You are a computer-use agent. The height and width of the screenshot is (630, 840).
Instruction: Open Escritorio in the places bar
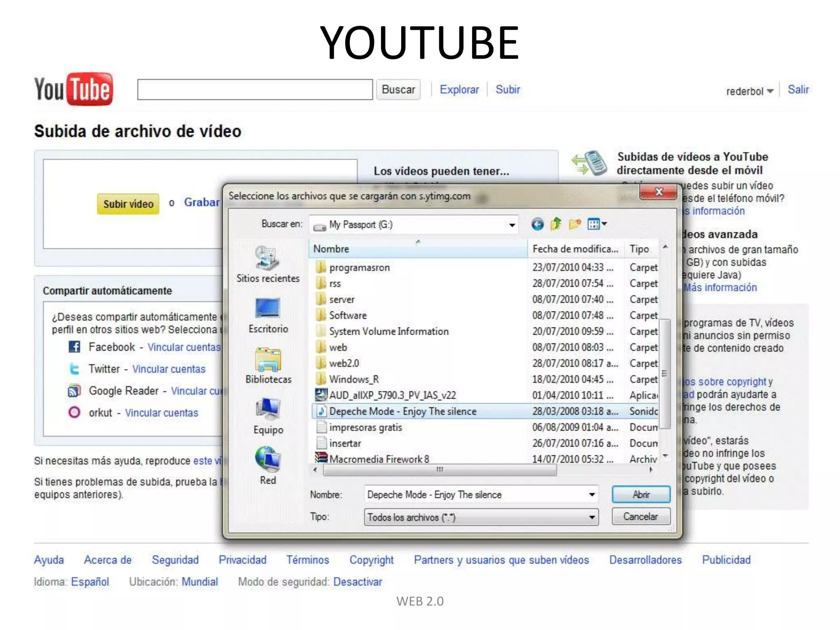[x=268, y=316]
